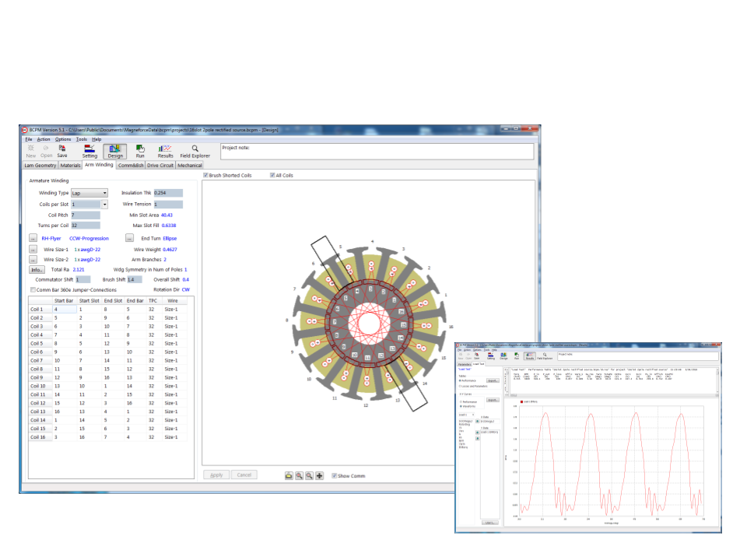Select the Arm Winding tab

(99, 165)
